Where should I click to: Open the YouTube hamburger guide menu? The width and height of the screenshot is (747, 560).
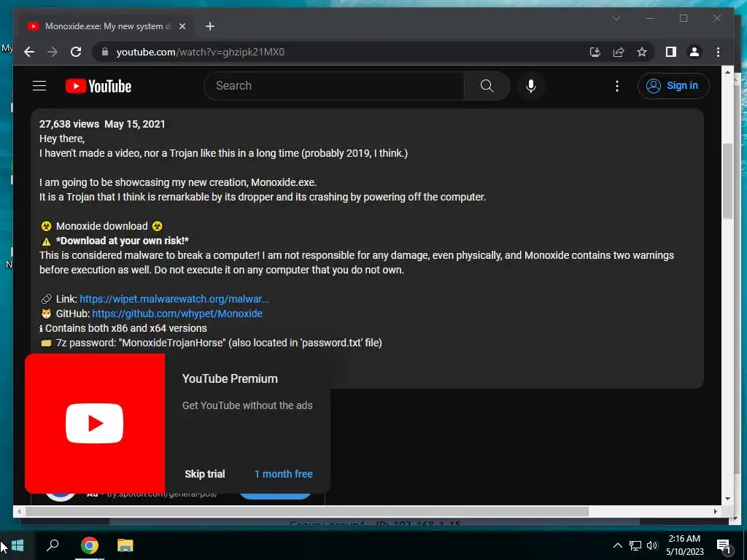[x=39, y=86]
